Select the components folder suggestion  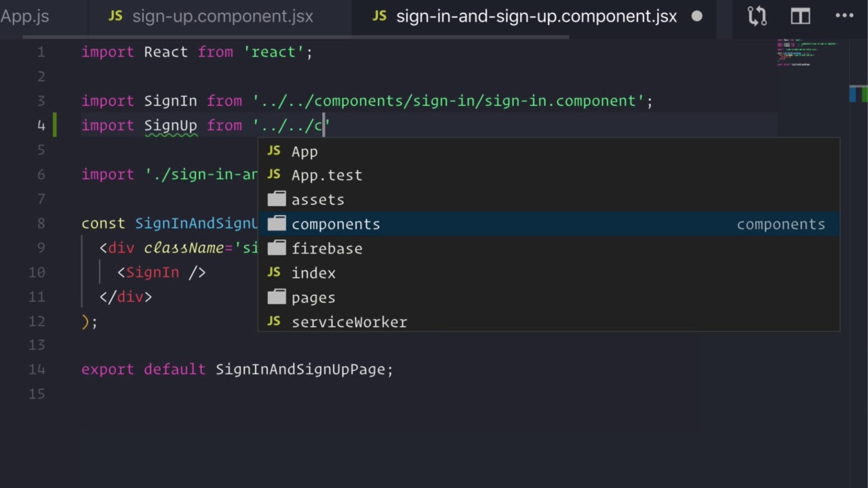(x=549, y=224)
